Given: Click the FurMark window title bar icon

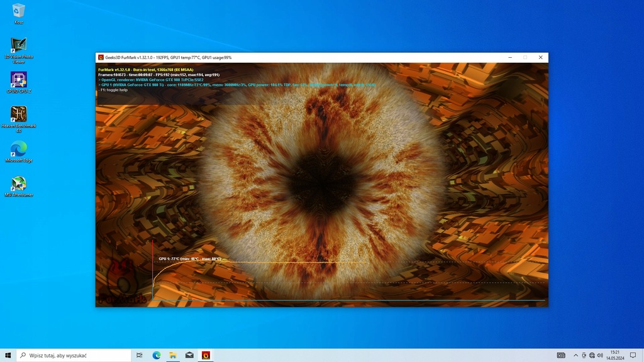Looking at the screenshot, I should (101, 57).
